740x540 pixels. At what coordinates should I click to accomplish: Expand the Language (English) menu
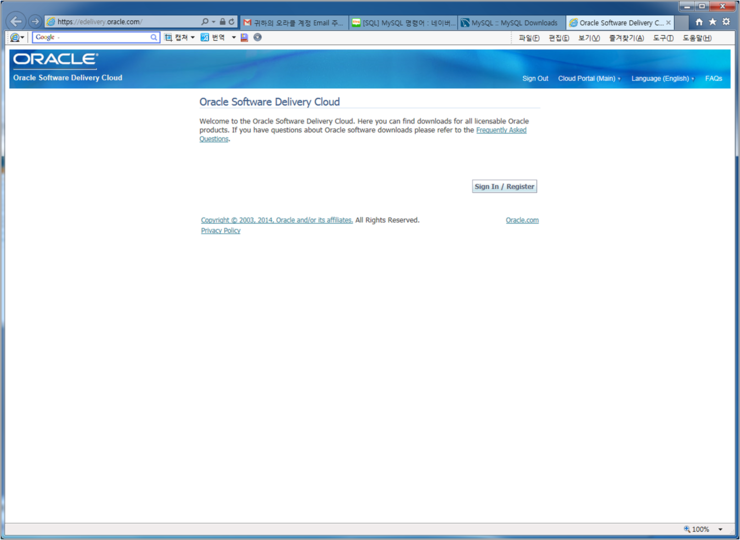point(663,78)
